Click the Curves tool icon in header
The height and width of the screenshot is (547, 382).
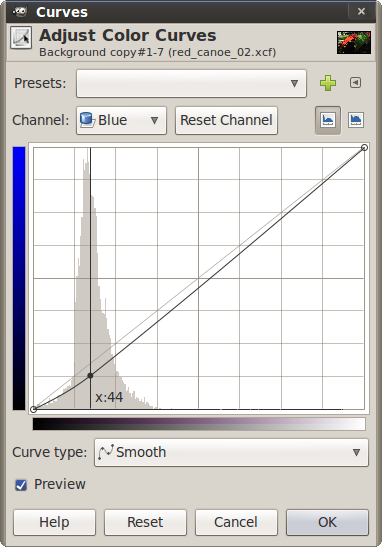tap(21, 38)
